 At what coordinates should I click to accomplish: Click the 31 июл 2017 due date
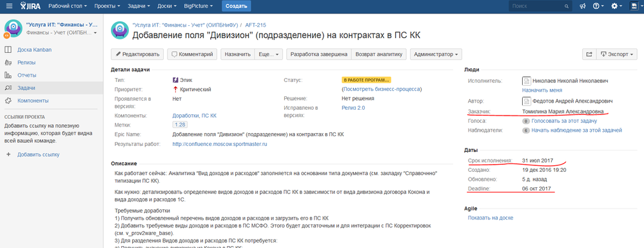[x=538, y=160]
